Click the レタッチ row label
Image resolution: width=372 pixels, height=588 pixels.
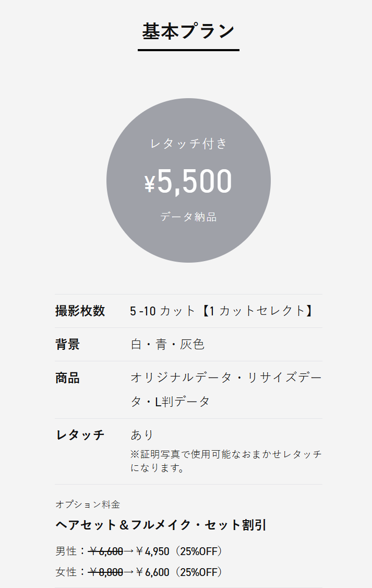[x=80, y=435]
